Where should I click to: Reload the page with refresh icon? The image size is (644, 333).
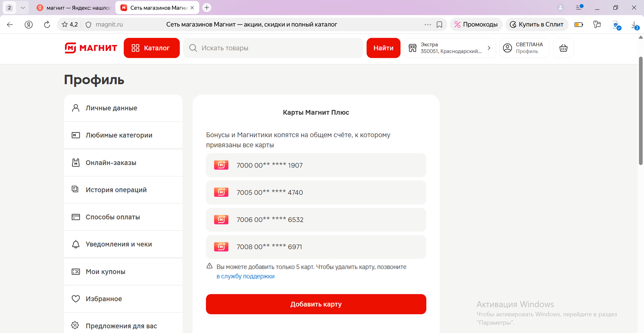pyautogui.click(x=47, y=25)
